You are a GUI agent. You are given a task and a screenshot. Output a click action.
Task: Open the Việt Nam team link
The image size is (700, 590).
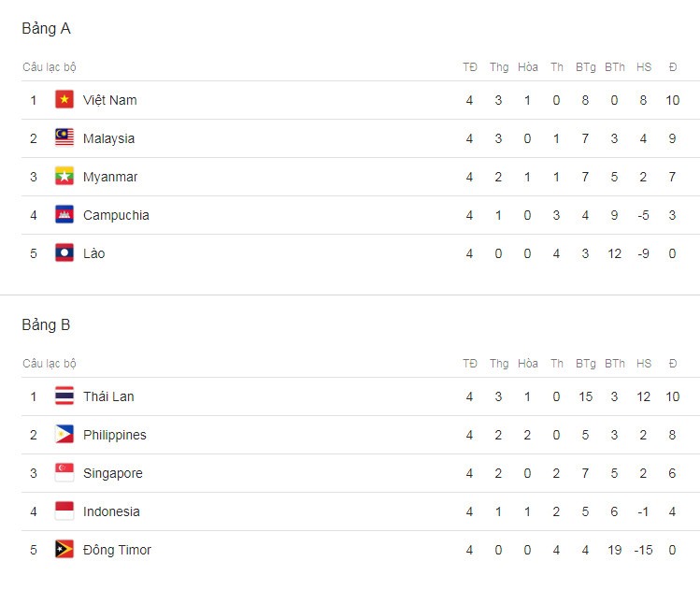(110, 100)
